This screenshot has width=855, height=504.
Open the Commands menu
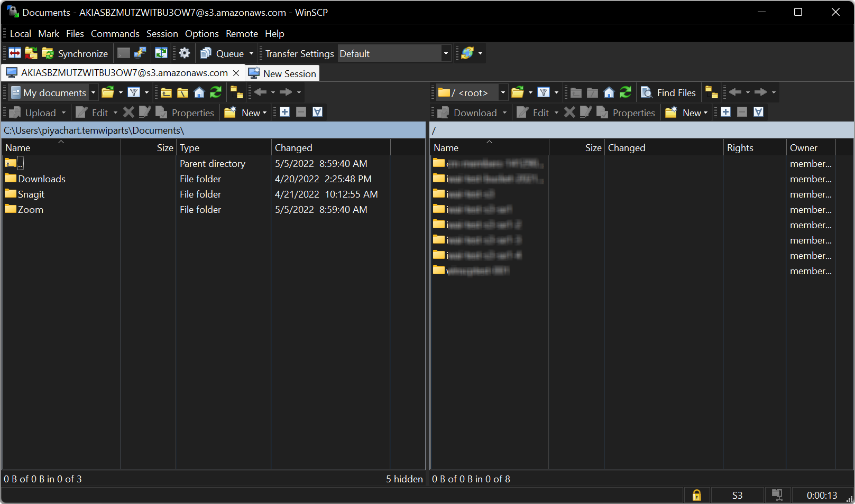(115, 33)
